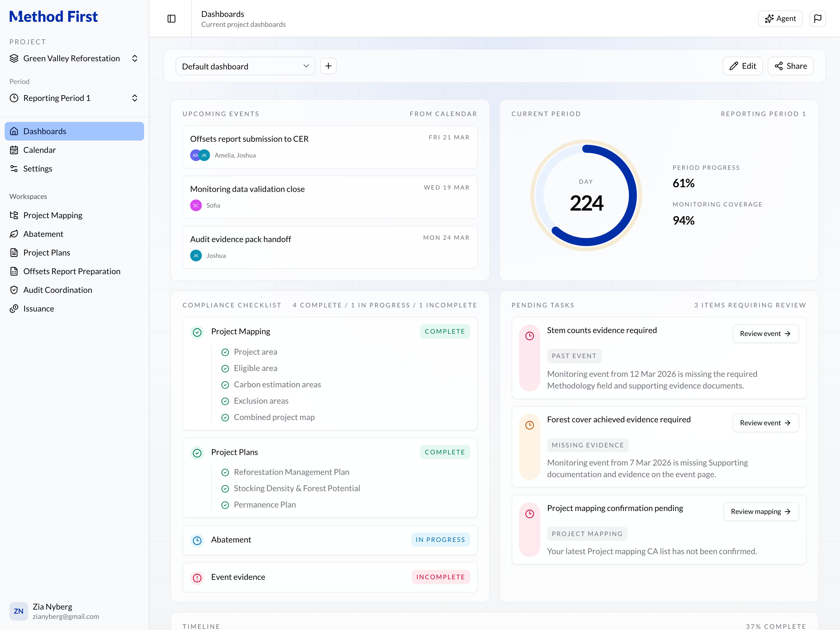
Task: Open the Abatement workspace
Action: click(x=74, y=234)
